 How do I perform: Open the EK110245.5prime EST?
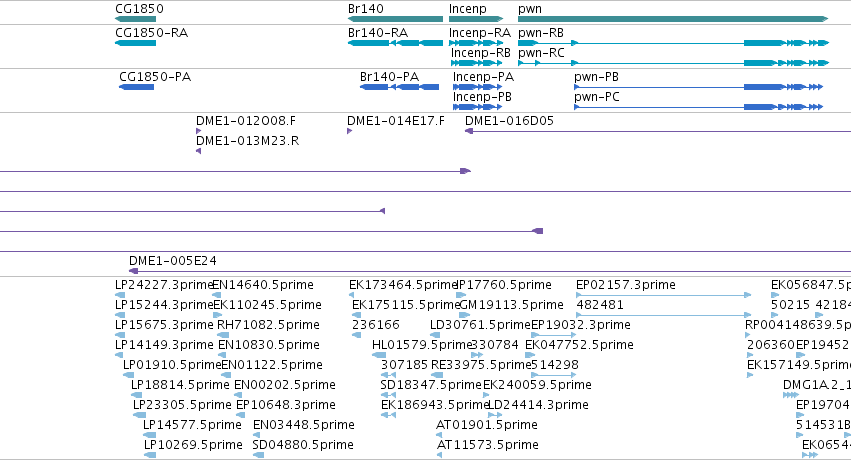(x=219, y=315)
